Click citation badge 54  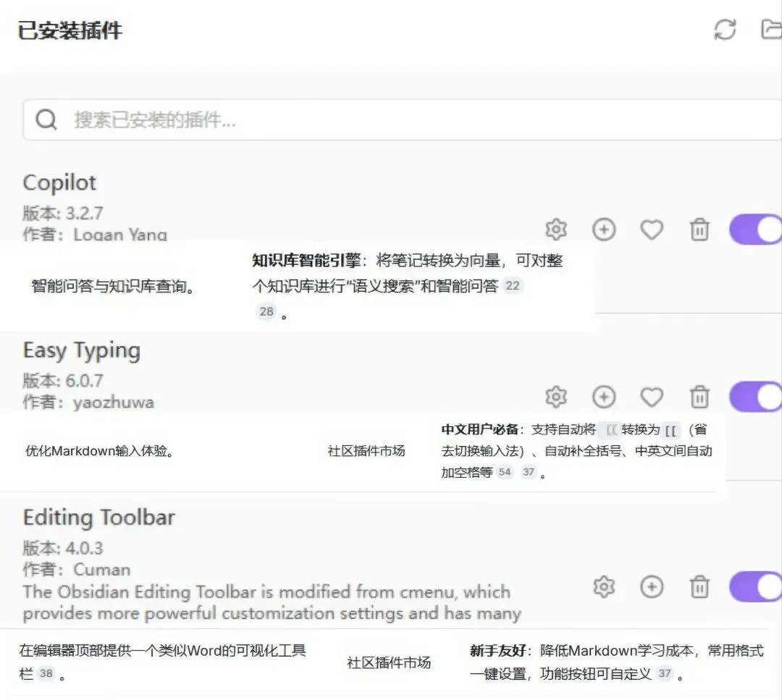(505, 472)
